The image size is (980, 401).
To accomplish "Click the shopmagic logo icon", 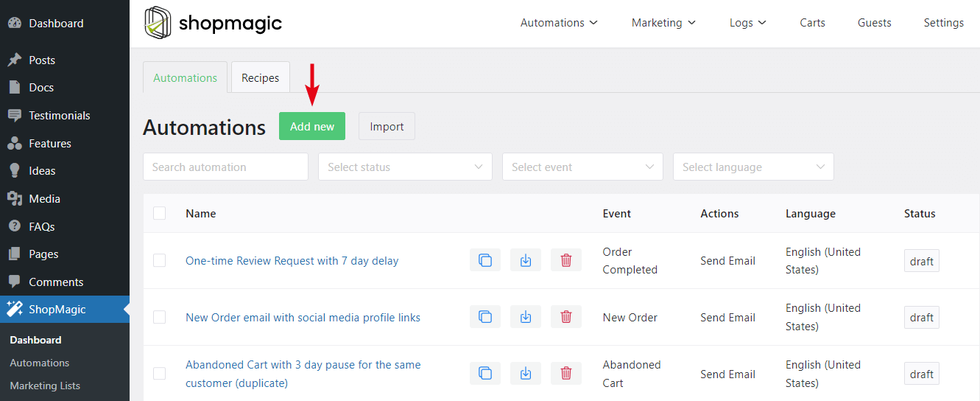I will pos(158,23).
